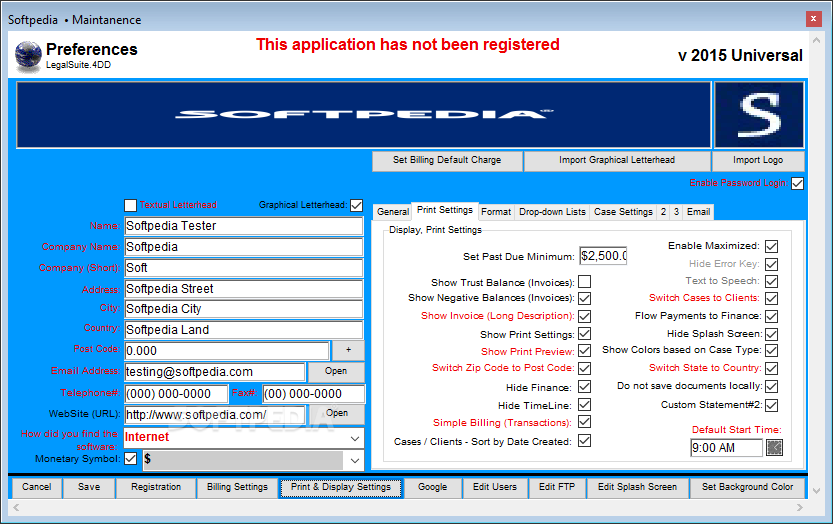Click the vertical scrollbar down arrow
This screenshot has height=524, width=833.
pyautogui.click(x=817, y=491)
